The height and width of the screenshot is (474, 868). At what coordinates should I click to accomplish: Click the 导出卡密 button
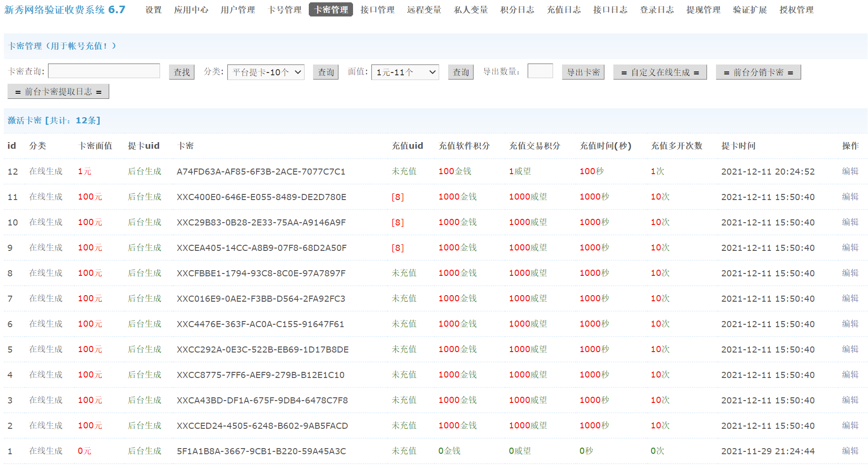click(x=583, y=72)
